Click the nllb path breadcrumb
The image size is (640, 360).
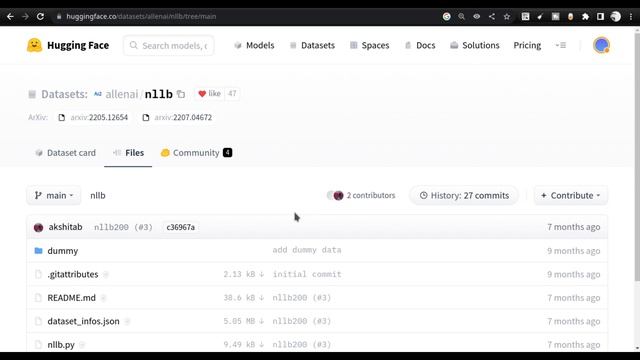[x=98, y=196]
